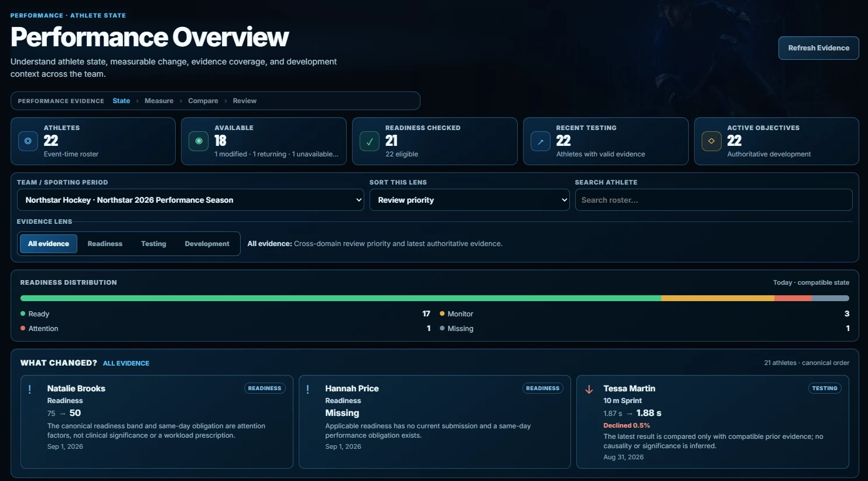Open the Sort This Lens dropdown
The width and height of the screenshot is (868, 481).
pos(470,200)
